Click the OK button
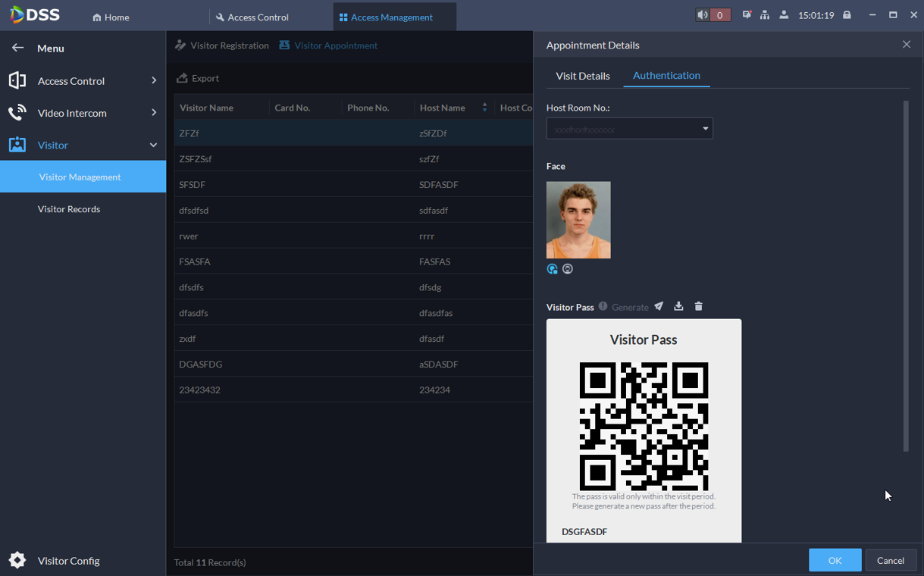924x576 pixels. tap(835, 560)
